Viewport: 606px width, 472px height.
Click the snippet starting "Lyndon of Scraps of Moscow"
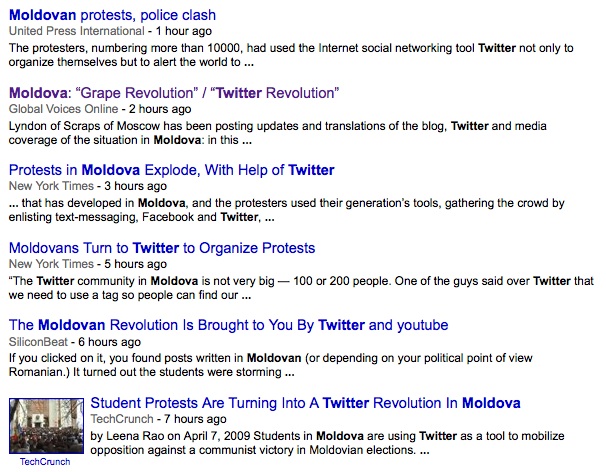300,133
